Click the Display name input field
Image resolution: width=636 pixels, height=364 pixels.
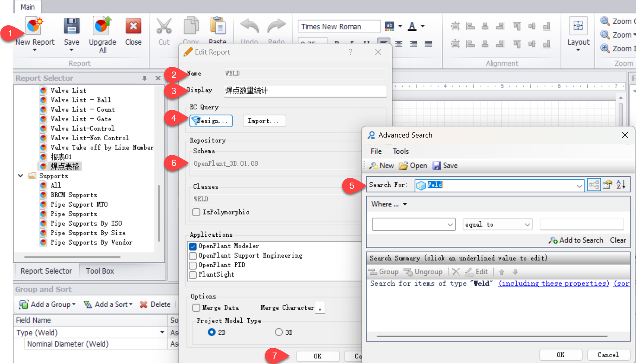[305, 91]
